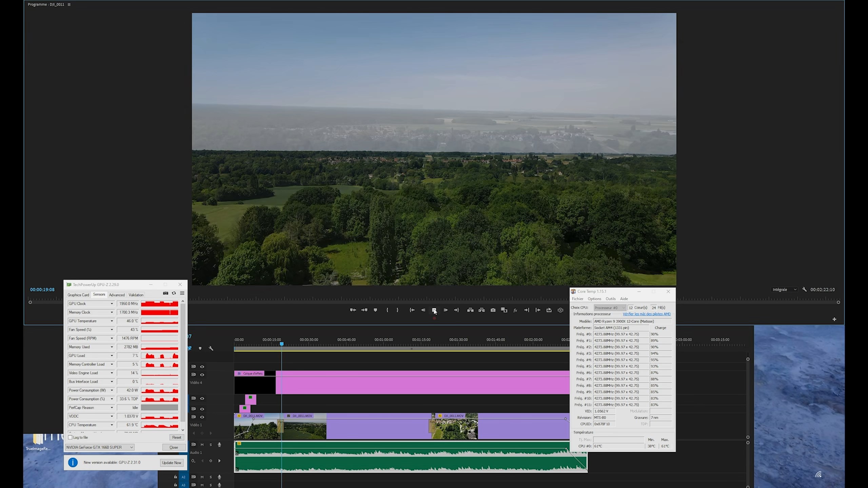Toggle the global FX mute icon
The width and height of the screenshot is (868, 488).
tap(515, 310)
